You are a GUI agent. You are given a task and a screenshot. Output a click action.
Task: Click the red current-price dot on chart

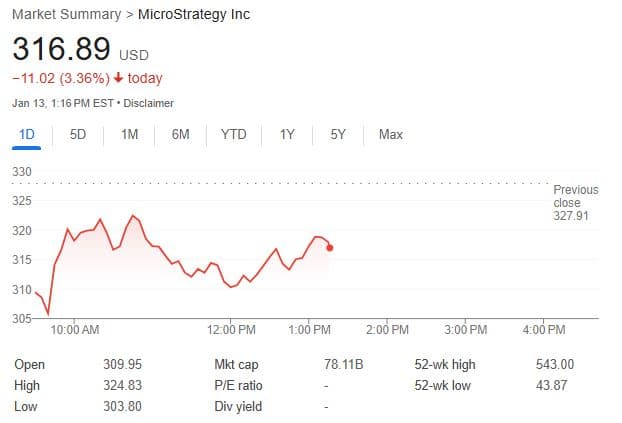click(x=330, y=247)
